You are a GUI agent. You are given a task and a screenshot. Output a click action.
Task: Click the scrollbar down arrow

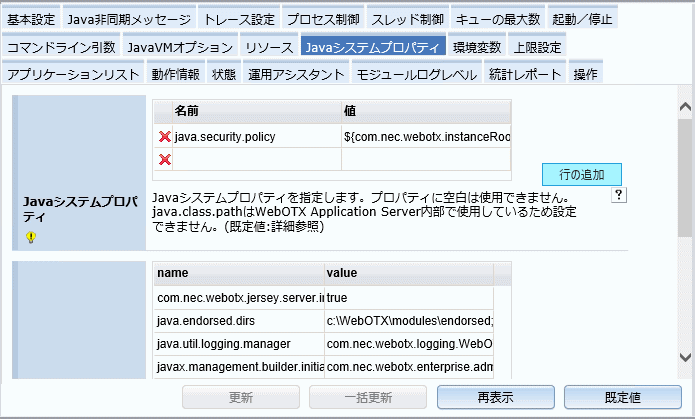click(685, 357)
